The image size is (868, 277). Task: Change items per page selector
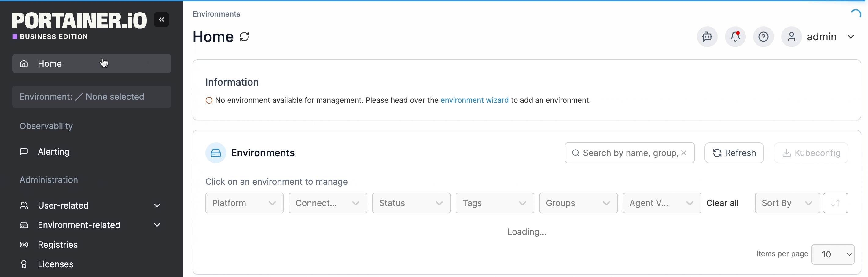tap(832, 254)
